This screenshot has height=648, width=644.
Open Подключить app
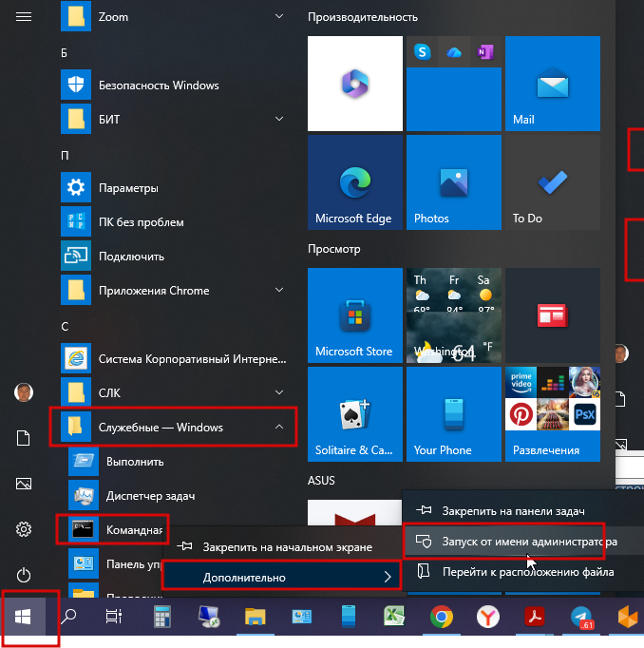pos(174,257)
